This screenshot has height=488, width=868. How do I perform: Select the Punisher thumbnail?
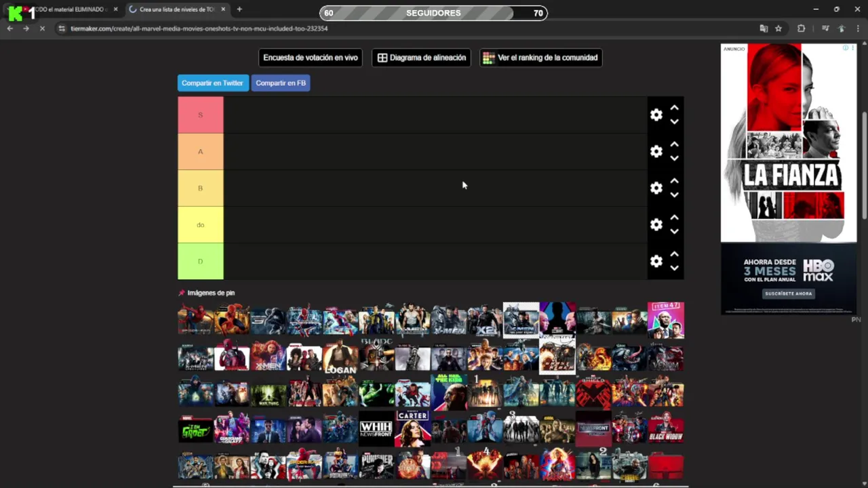click(x=376, y=466)
